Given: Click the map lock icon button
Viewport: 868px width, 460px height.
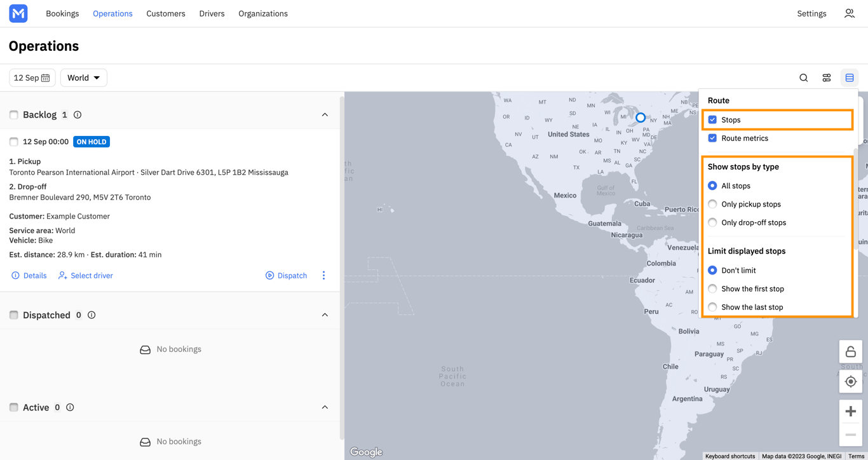Looking at the screenshot, I should [851, 352].
